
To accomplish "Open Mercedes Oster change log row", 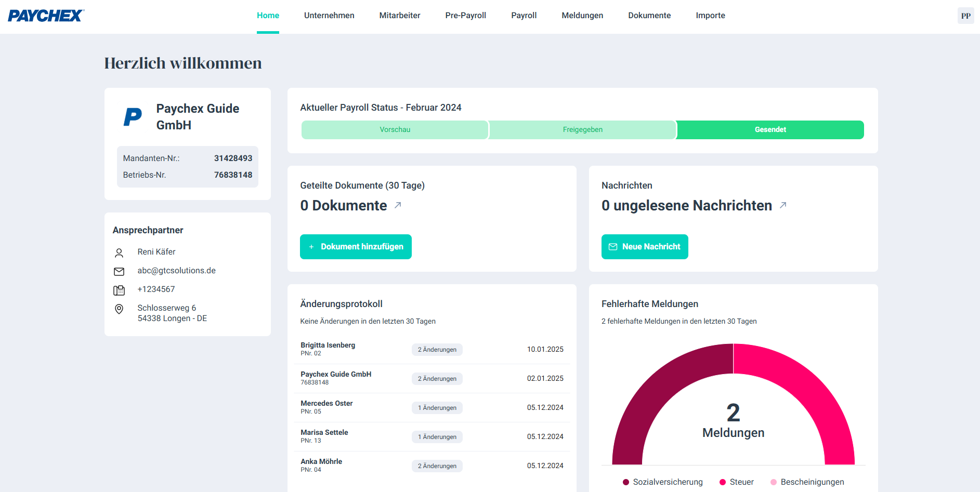I will (x=432, y=407).
